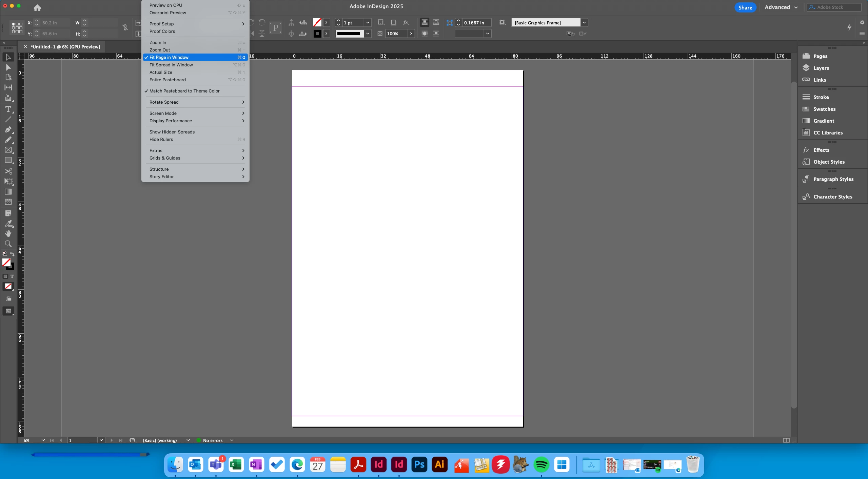Open the Adobe InDesign dock icon

pyautogui.click(x=378, y=464)
